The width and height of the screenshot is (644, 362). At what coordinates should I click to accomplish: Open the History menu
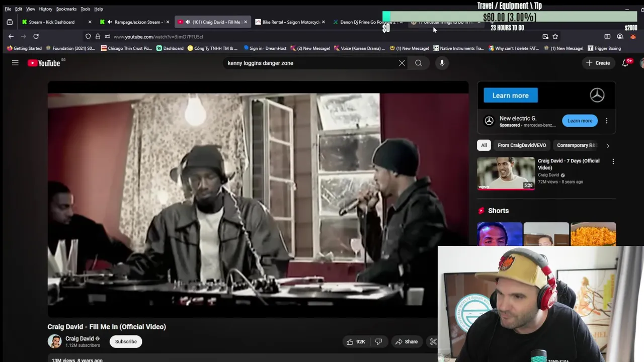(45, 9)
